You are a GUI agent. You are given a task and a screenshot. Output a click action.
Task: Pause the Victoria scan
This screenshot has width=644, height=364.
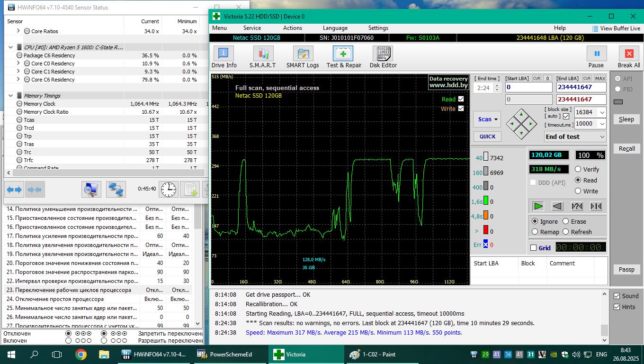tap(596, 57)
